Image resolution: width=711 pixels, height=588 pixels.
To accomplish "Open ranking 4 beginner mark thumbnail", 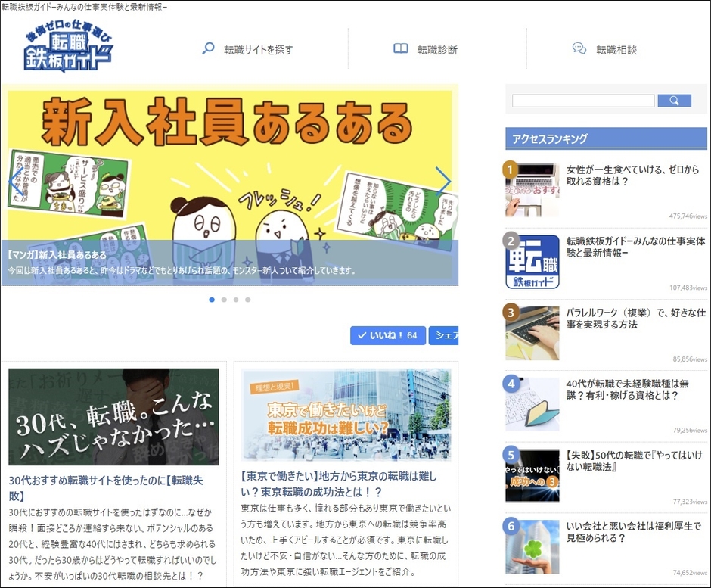I will 532,404.
